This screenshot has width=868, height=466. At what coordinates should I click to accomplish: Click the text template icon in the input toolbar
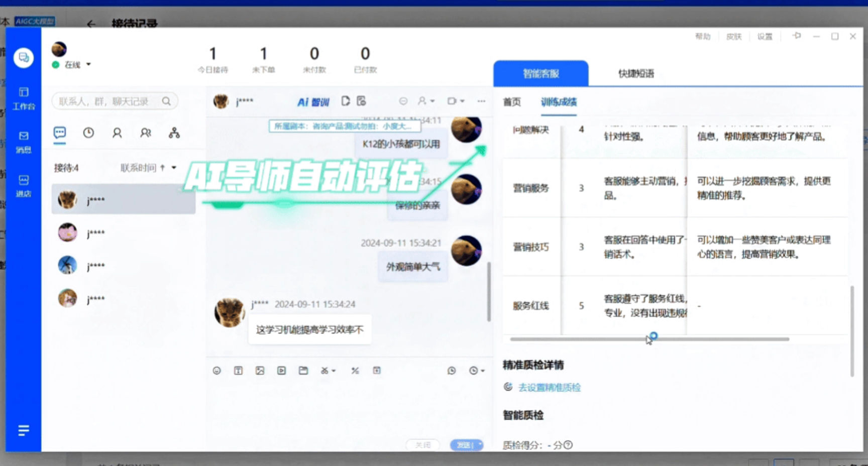click(x=238, y=371)
